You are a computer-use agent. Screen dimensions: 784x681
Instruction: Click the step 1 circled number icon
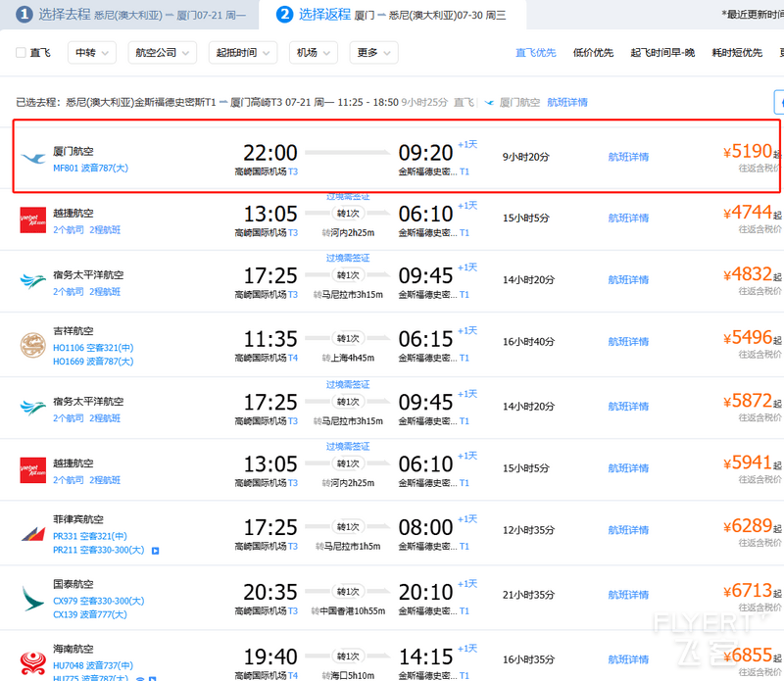coord(24,15)
